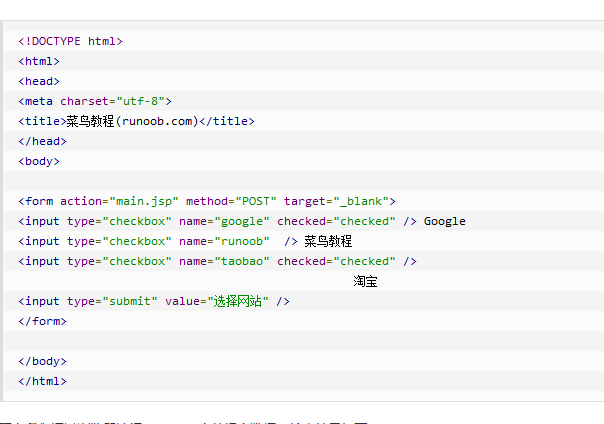This screenshot has width=604, height=424.
Task: Select the closing </html> tag line
Action: tap(42, 381)
